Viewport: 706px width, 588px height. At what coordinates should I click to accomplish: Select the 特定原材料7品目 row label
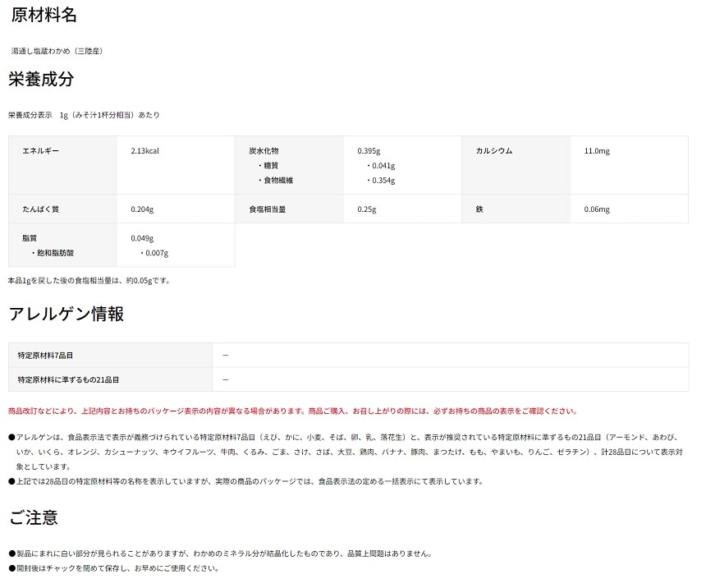coord(45,355)
